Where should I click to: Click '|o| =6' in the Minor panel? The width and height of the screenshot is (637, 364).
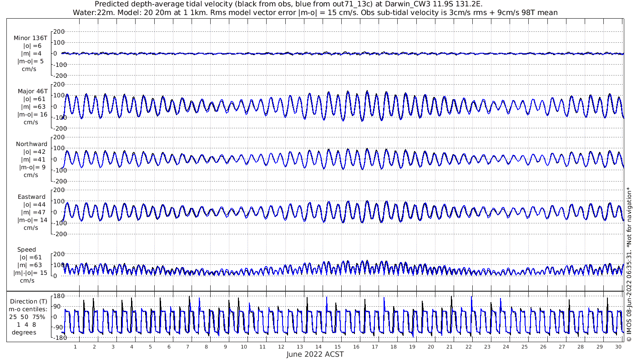32,46
